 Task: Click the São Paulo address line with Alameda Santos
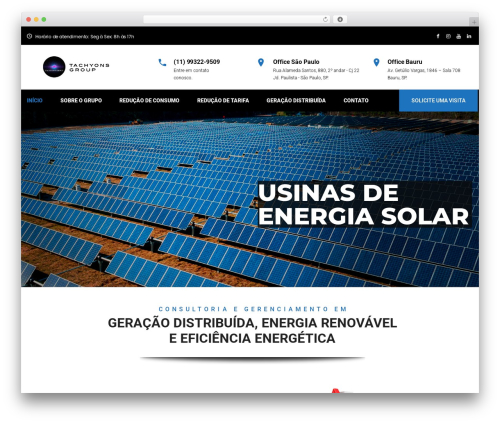pyautogui.click(x=316, y=70)
